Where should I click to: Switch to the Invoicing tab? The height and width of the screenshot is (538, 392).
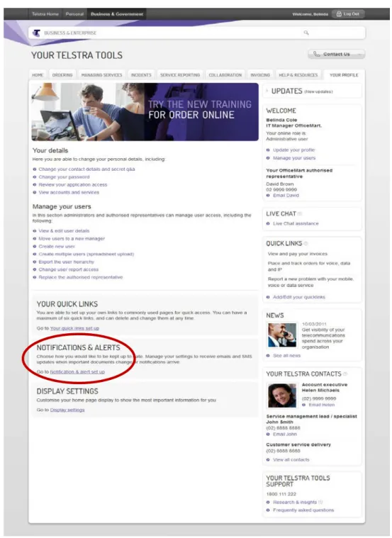tap(260, 75)
